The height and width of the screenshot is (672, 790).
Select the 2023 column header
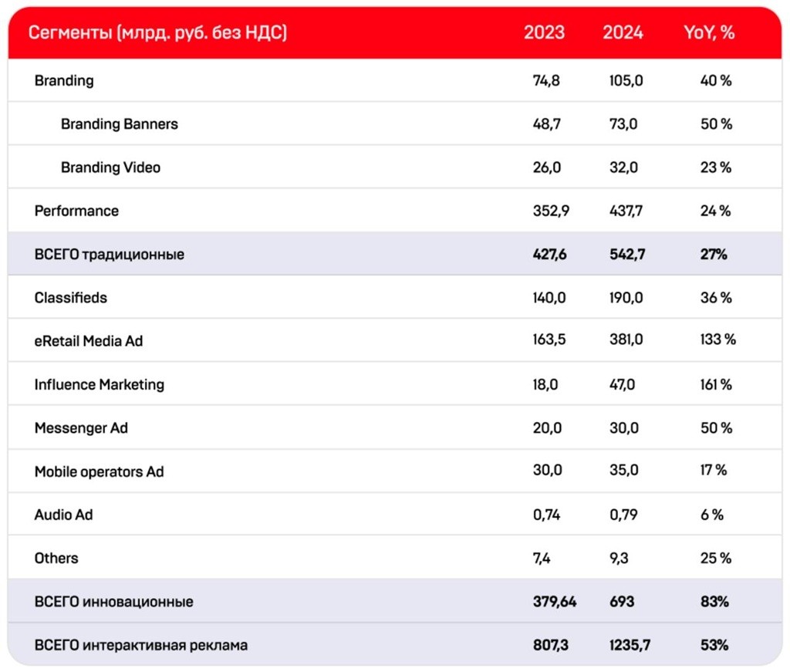pos(544,32)
